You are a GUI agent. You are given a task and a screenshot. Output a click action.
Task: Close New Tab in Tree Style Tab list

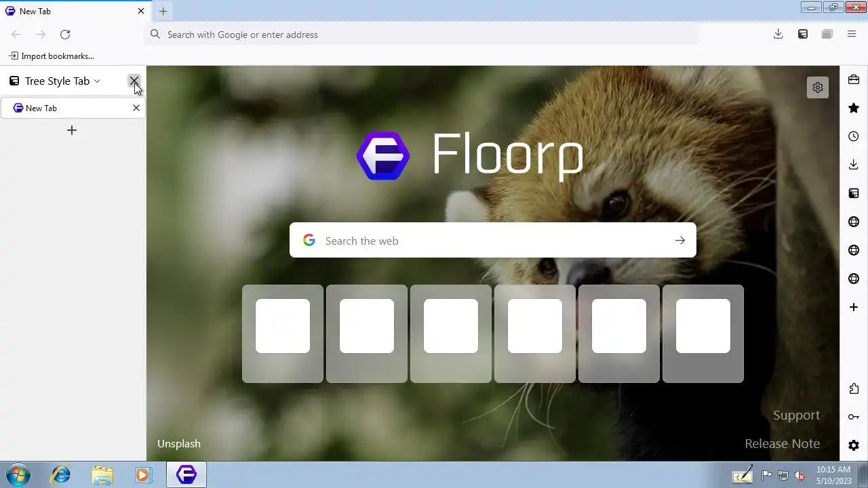click(x=136, y=108)
